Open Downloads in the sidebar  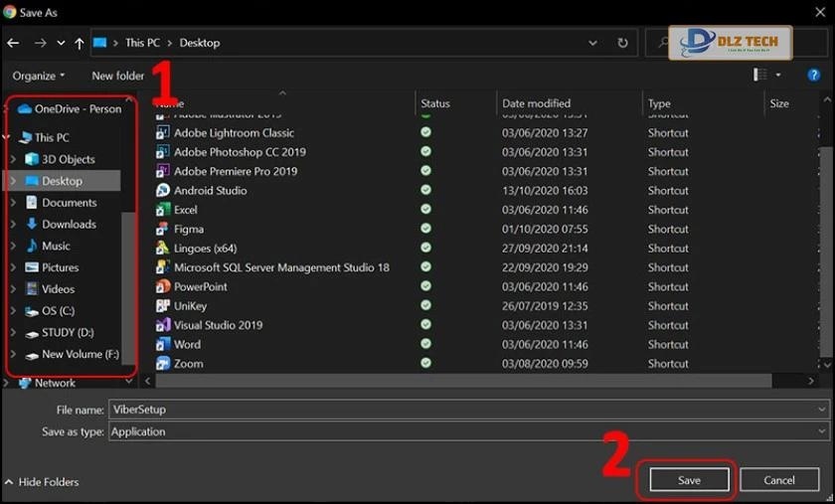click(61, 225)
